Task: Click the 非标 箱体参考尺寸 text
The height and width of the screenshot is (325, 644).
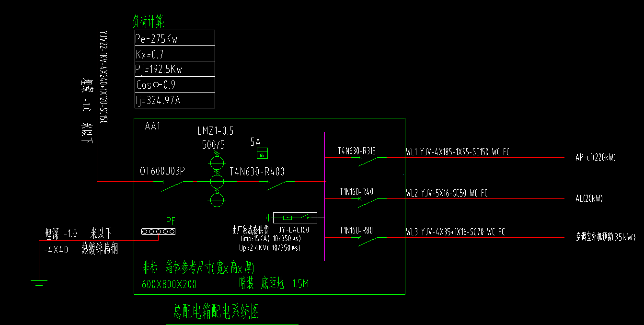Action: [198, 267]
